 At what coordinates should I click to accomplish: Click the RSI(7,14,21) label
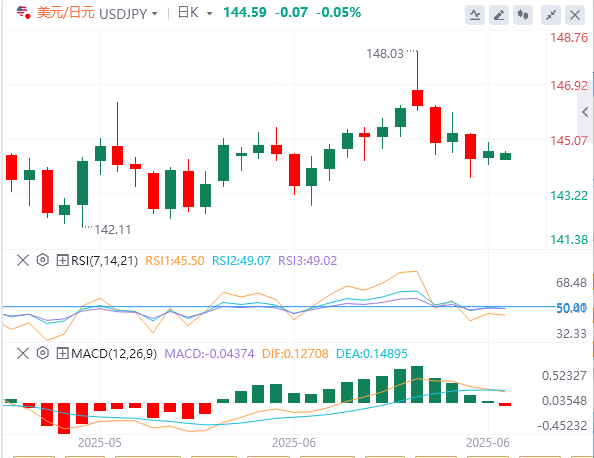tap(105, 261)
